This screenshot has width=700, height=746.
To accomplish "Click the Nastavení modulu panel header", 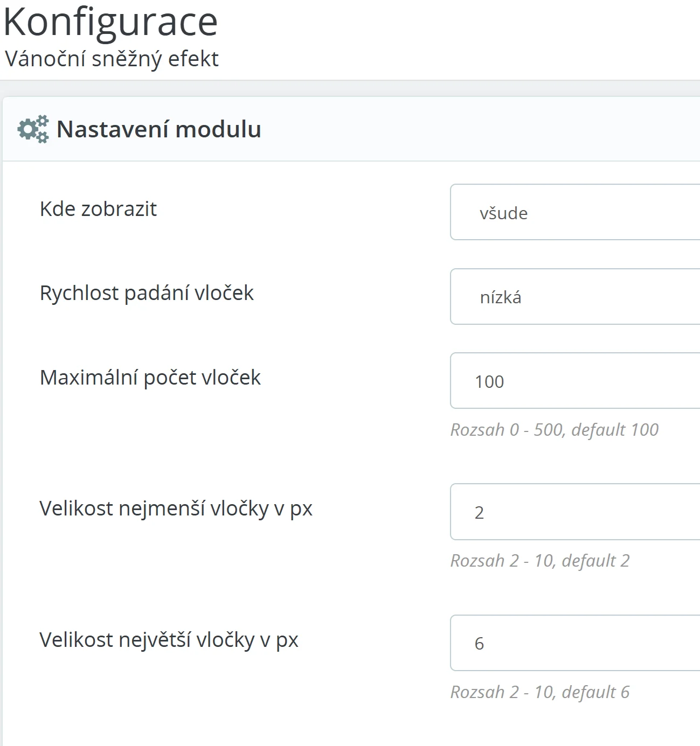I will pyautogui.click(x=158, y=129).
